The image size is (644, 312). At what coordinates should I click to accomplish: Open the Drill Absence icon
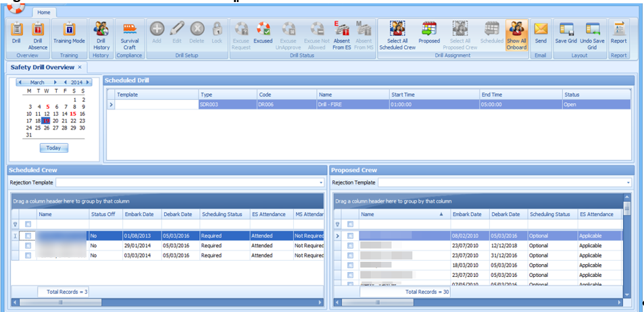pyautogui.click(x=38, y=35)
